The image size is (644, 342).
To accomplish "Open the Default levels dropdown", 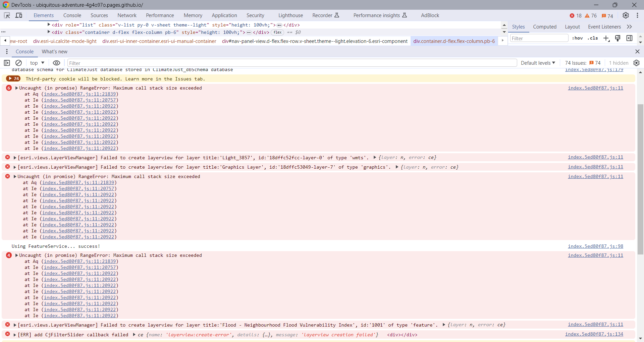I will coord(538,63).
